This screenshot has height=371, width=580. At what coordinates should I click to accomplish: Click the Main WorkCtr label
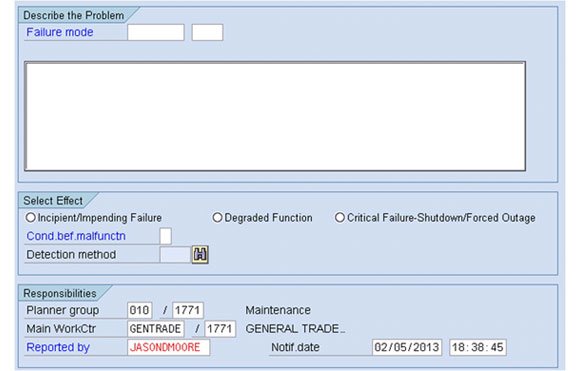[x=61, y=328]
